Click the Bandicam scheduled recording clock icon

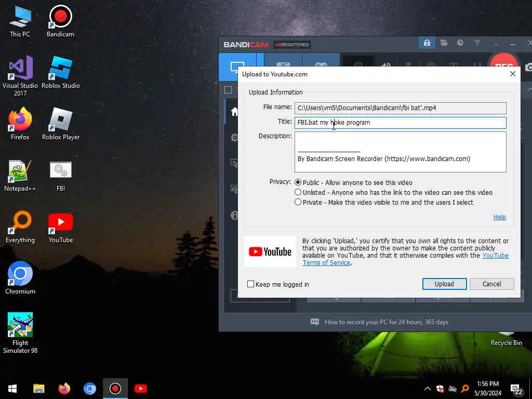pos(460,43)
